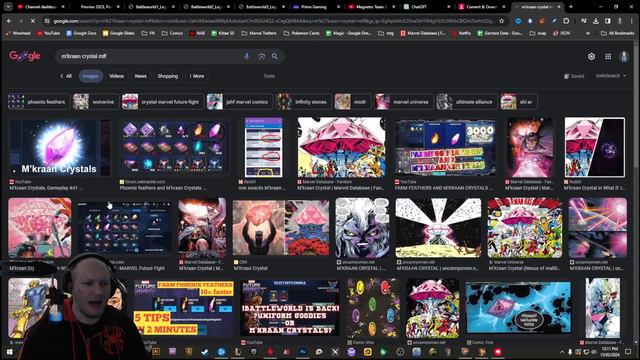Show overflow bookmarks with the chevron
The image size is (640, 360).
tap(588, 33)
